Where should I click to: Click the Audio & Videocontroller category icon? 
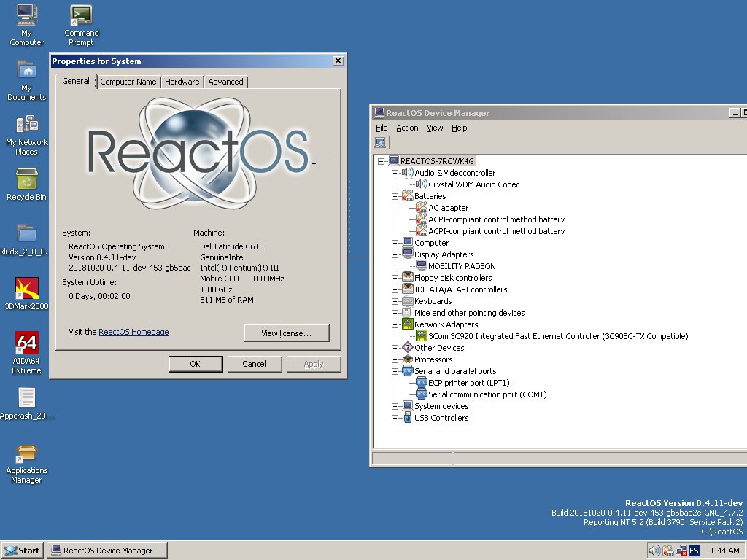(x=408, y=172)
